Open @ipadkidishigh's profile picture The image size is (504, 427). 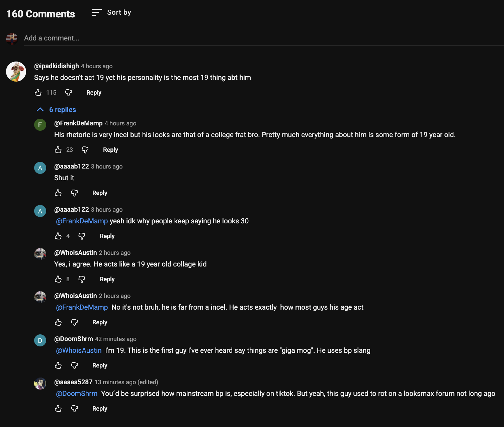pos(16,72)
